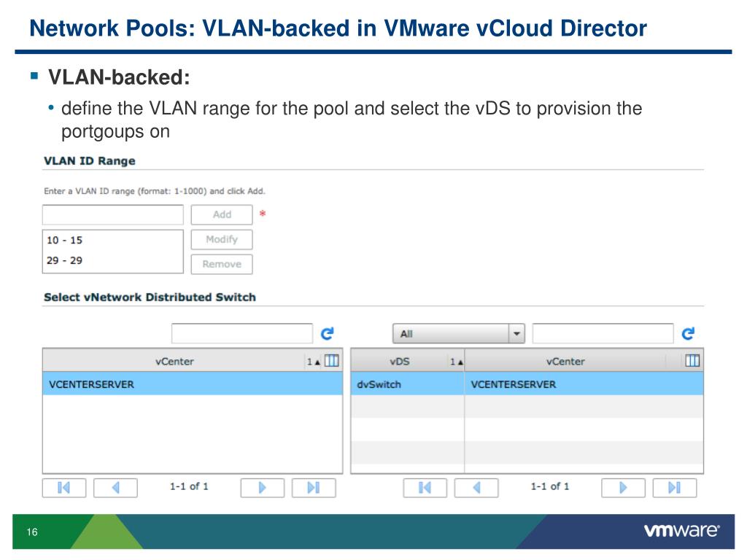
Task: Click the Modify button
Action: tap(222, 239)
